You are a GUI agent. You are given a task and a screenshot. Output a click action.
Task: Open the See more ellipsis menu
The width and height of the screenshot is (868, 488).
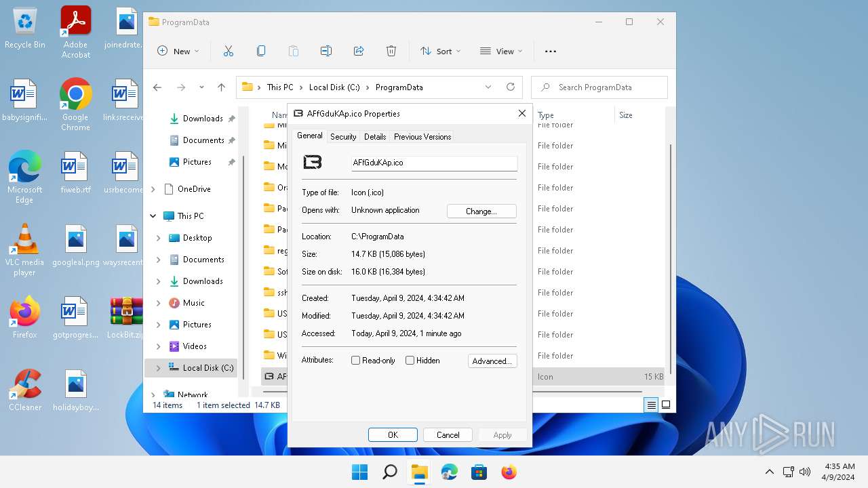(x=551, y=51)
